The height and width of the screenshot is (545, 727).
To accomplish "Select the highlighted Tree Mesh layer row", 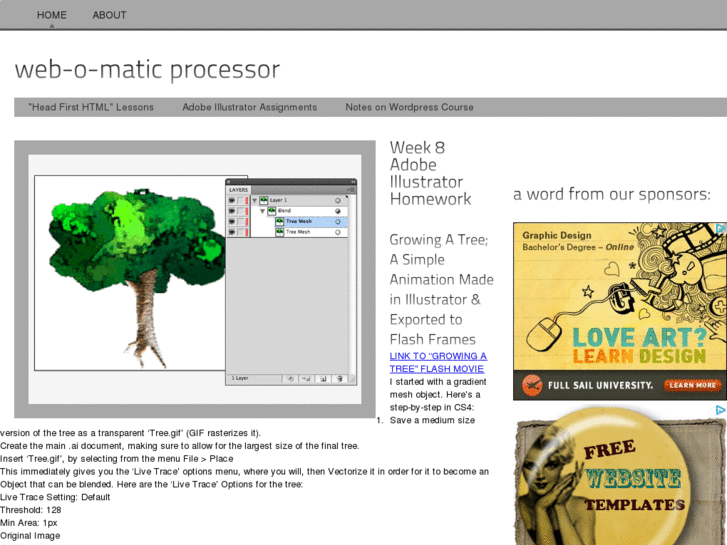I will (x=300, y=221).
